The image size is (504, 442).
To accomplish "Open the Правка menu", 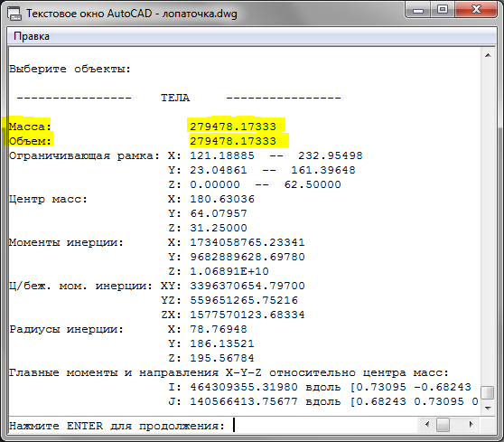I will pyautogui.click(x=32, y=36).
